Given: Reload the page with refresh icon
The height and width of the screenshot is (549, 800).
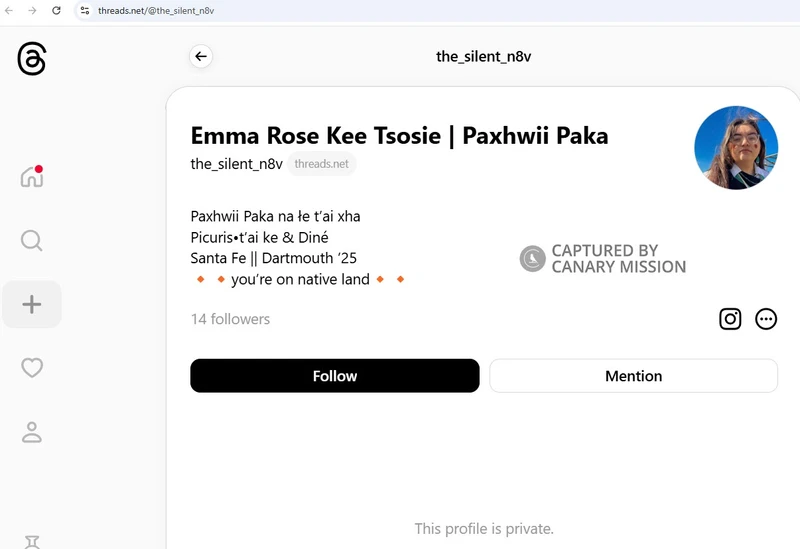Looking at the screenshot, I should pos(57,10).
